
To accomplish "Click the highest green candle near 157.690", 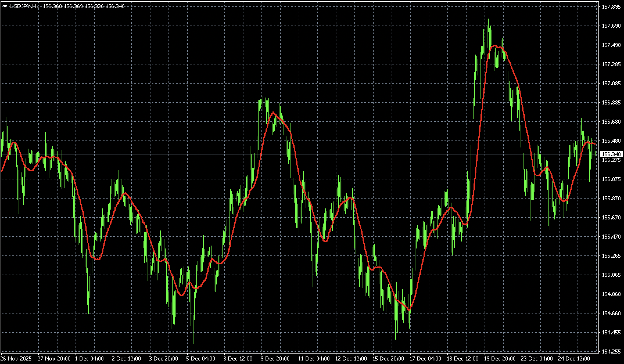I will [488, 23].
